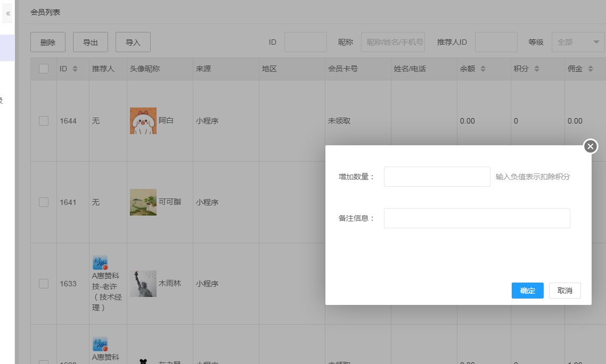Focus the 推荐人ID search field
Viewport: 606px width, 364px height.
[x=496, y=42]
